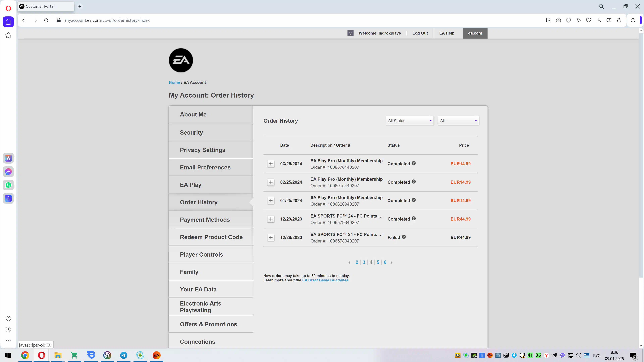644x362 pixels.
Task: Open EA app from Windows taskbar
Action: (156, 355)
